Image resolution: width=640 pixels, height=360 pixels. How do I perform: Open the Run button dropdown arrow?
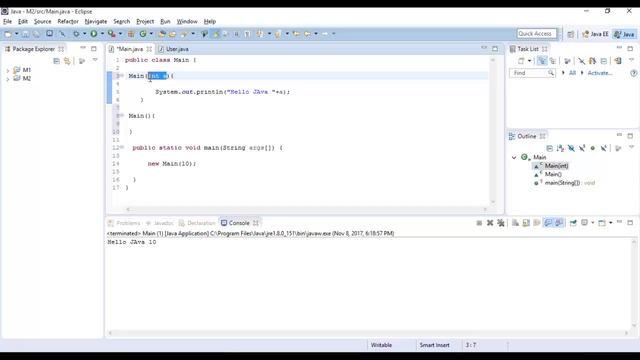click(x=102, y=34)
